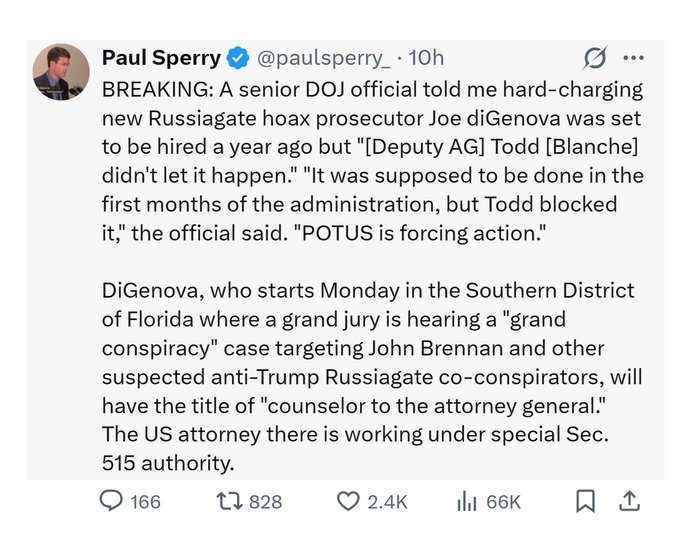Click the blue verified checkmark badge
Screen dimensions: 694x556
[237, 58]
